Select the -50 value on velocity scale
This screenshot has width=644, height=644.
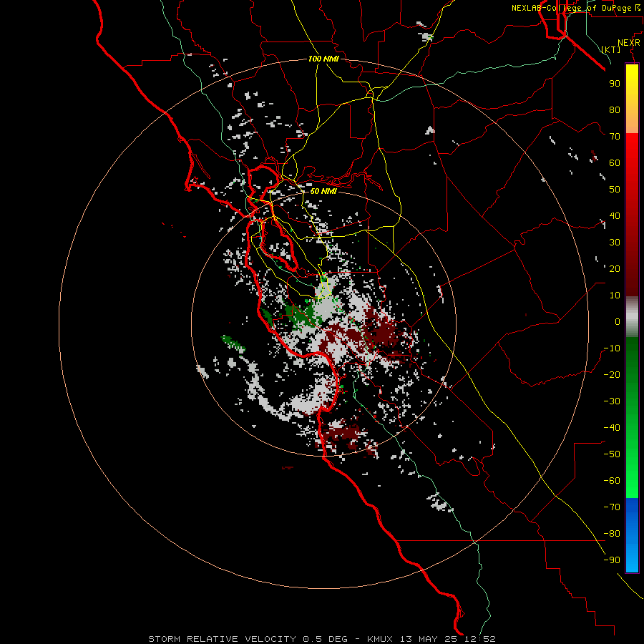pos(612,454)
